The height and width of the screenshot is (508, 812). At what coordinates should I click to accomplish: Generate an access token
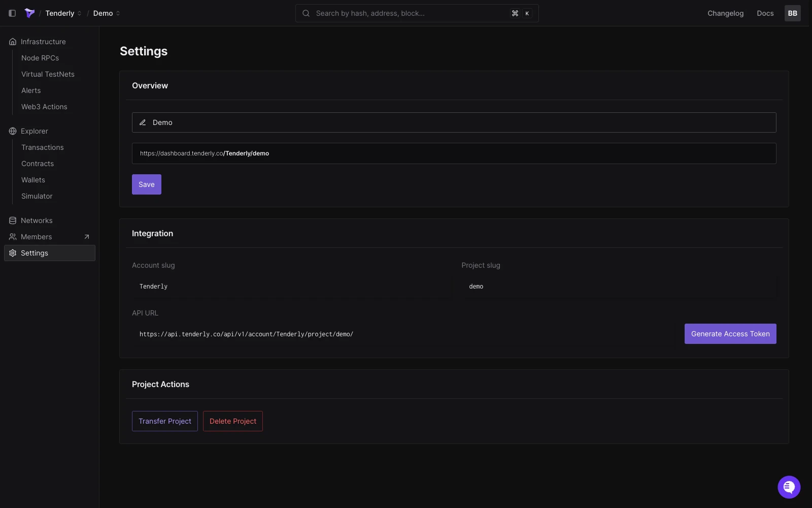(x=730, y=334)
